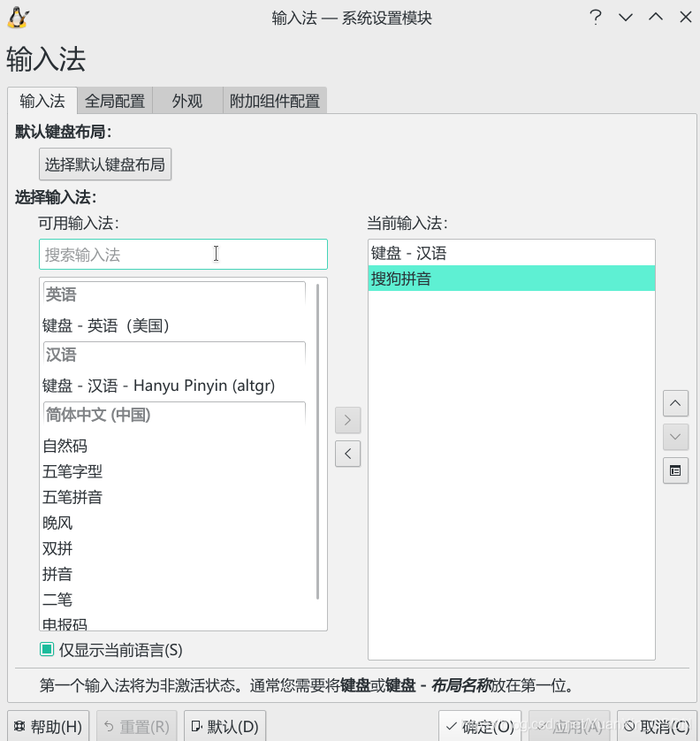Confirm with the 确定(O) button
700x741 pixels.
(x=480, y=726)
